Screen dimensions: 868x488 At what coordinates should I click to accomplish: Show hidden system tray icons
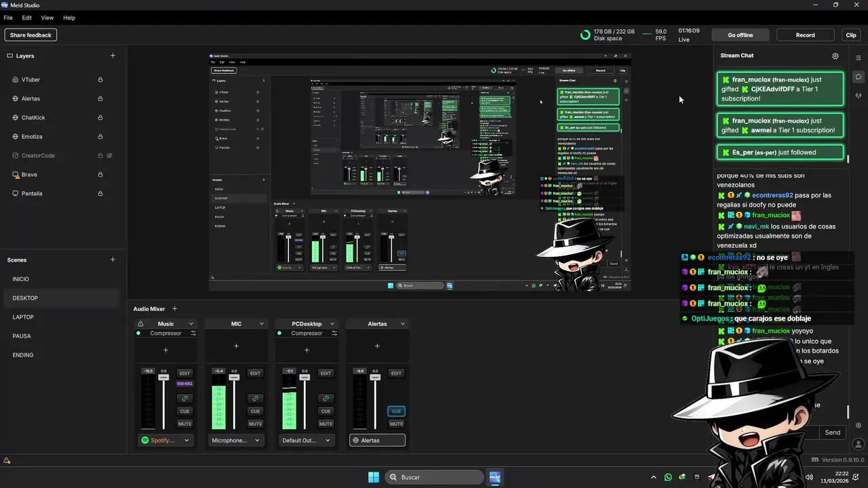tap(654, 477)
